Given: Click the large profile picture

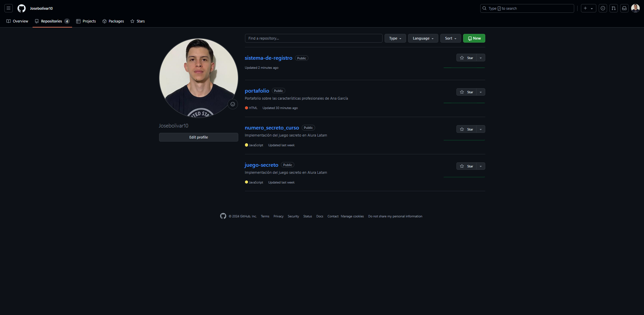Looking at the screenshot, I should point(199,78).
